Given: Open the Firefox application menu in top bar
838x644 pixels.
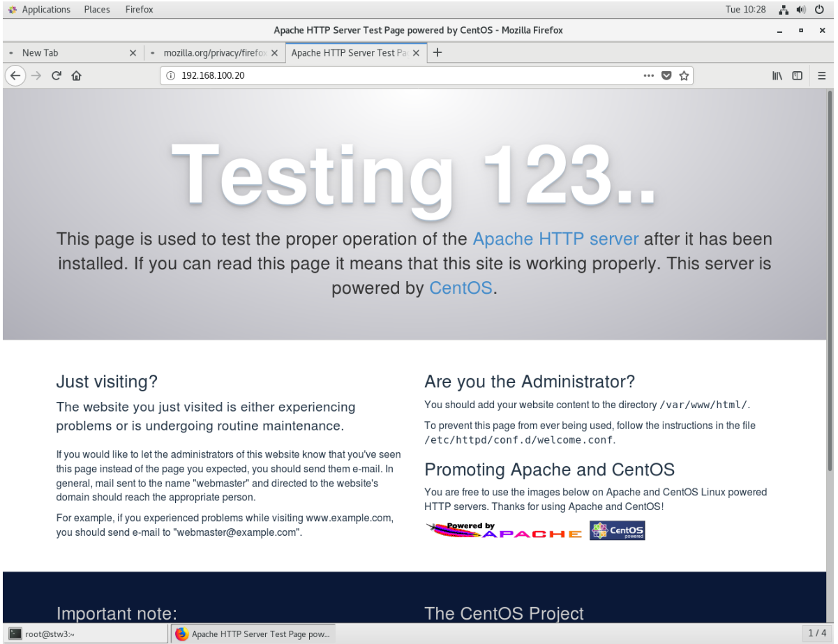Looking at the screenshot, I should [140, 9].
